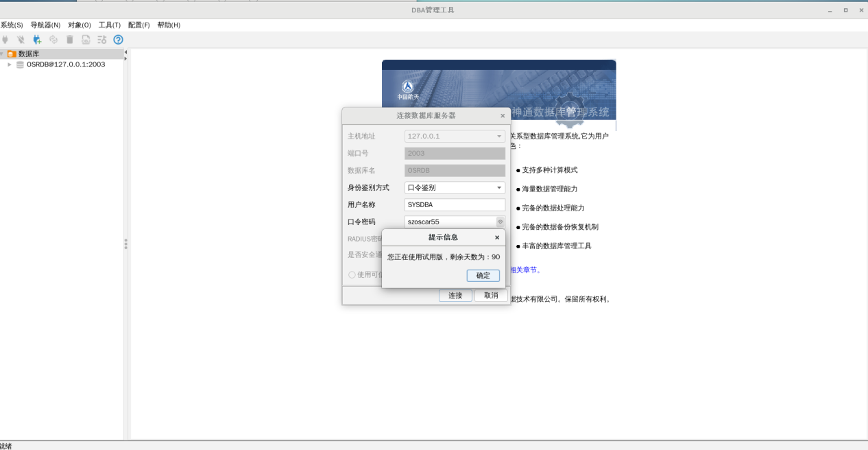Click the disconnect plug toolbar icon
Screen dimensions: 868x450
tap(21, 40)
